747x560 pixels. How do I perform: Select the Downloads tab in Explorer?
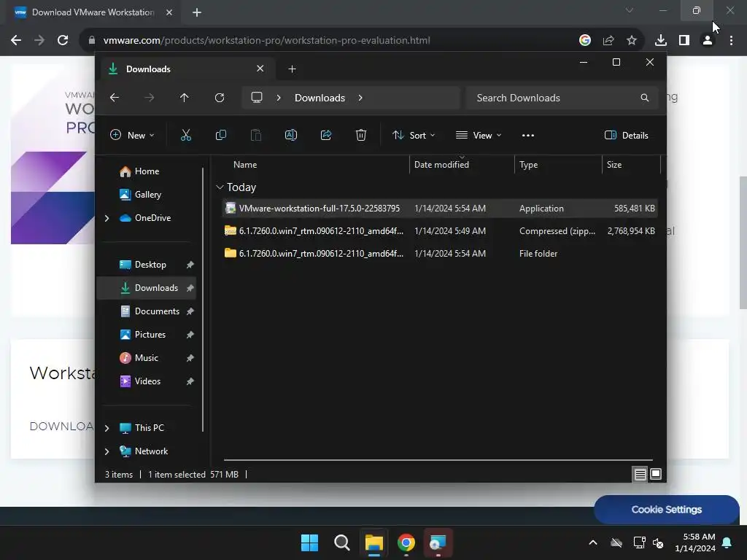tap(187, 69)
